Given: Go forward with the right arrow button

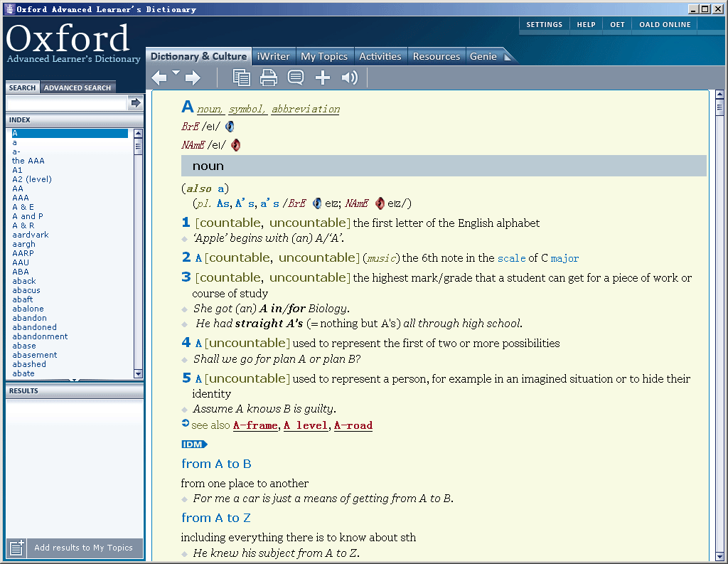Looking at the screenshot, I should [193, 78].
